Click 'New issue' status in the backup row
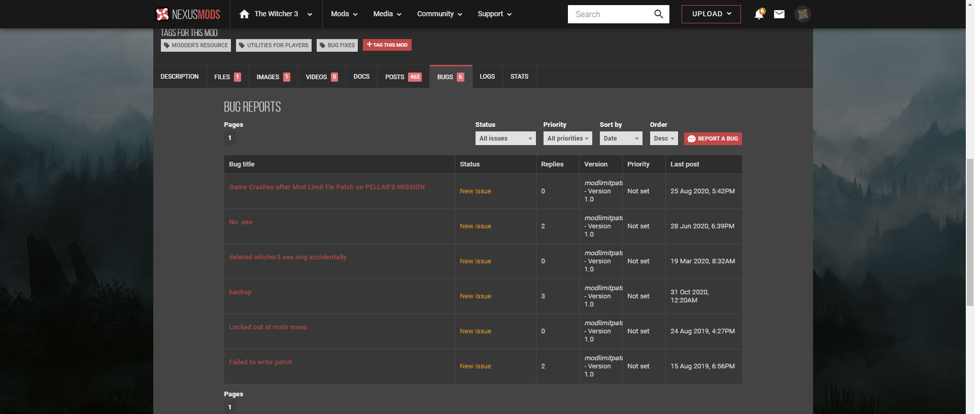Viewport: 980px width, 414px height. point(476,296)
